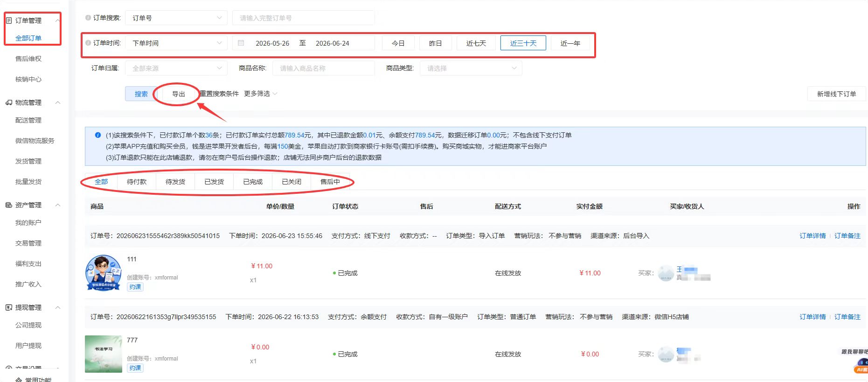Click the start date 2026-05-26 field

(x=272, y=43)
